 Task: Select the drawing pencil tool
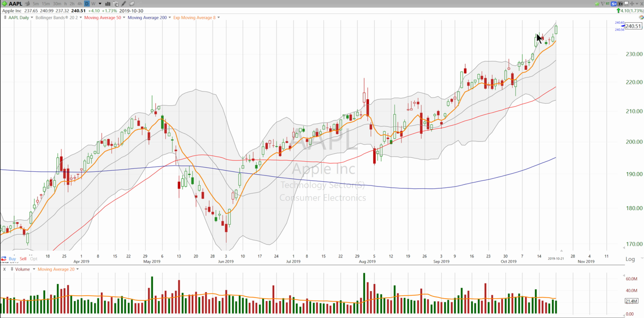[x=123, y=4]
